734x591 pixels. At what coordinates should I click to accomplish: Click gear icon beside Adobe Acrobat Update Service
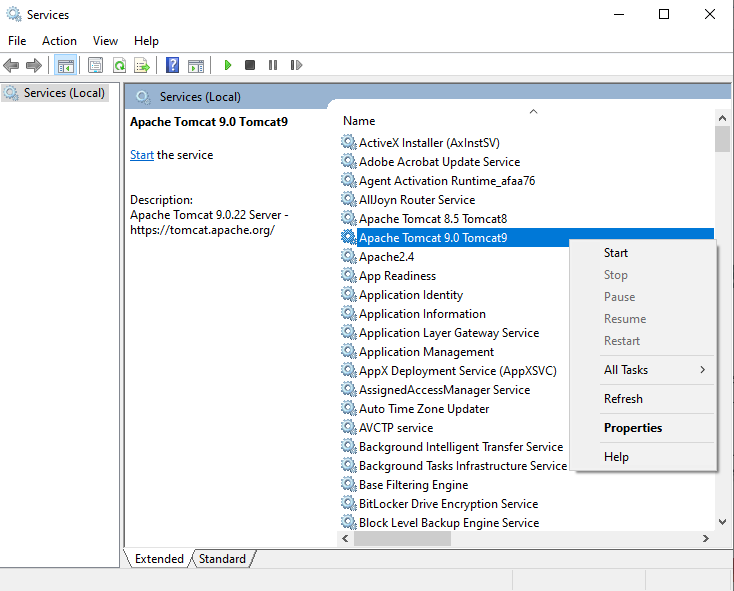click(x=348, y=161)
